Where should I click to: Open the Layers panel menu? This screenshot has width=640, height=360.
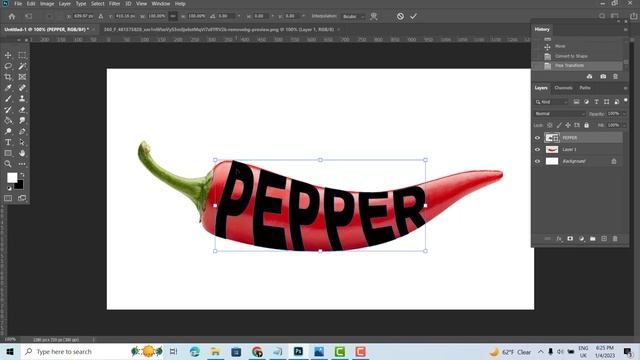(625, 88)
